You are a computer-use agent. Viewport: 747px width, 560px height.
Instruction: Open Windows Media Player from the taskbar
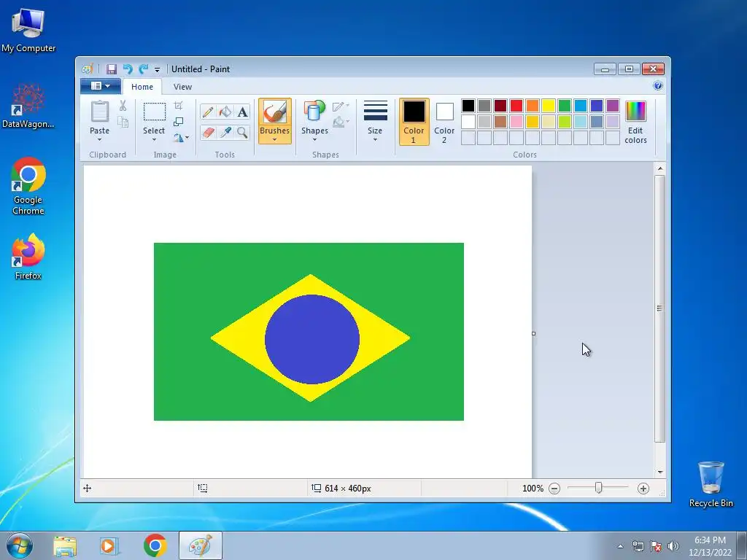109,545
